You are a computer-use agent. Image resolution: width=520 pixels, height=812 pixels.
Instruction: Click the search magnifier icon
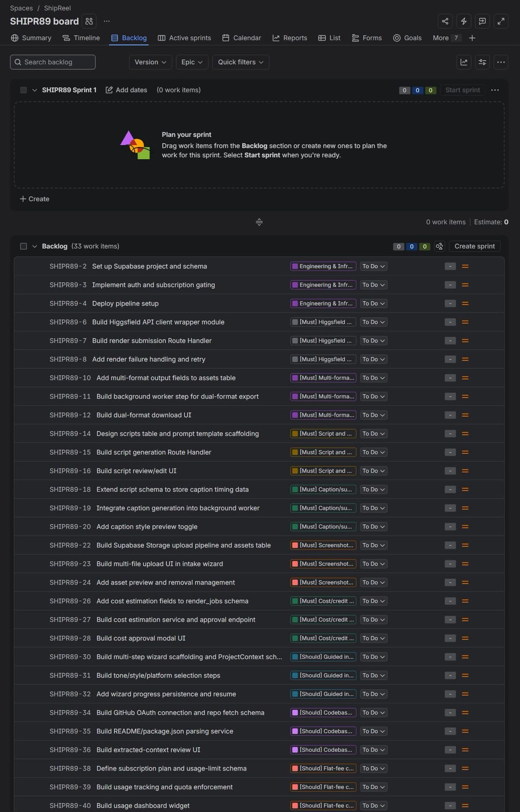pos(18,62)
